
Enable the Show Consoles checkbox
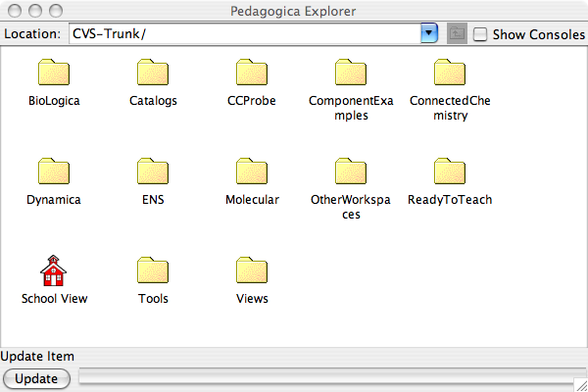click(x=480, y=34)
